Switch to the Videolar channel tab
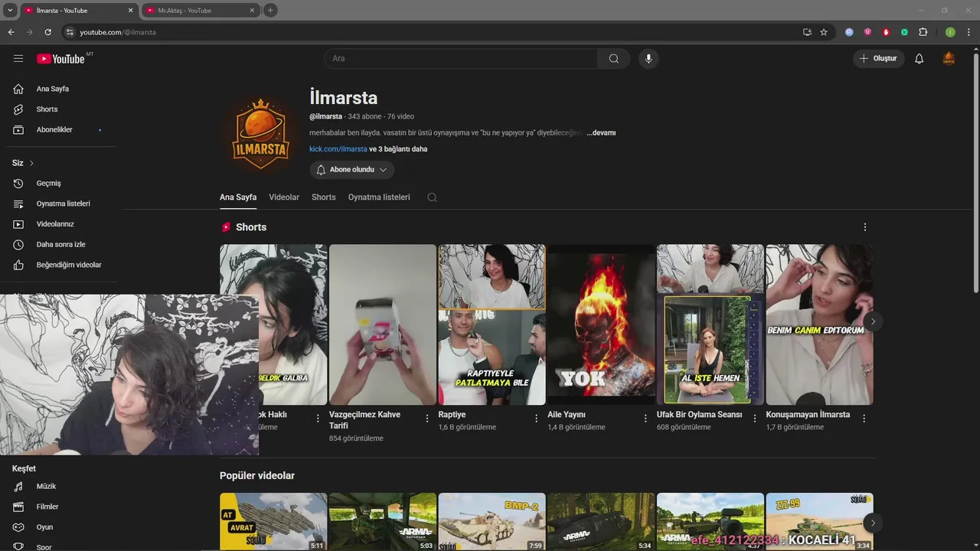 pos(284,197)
